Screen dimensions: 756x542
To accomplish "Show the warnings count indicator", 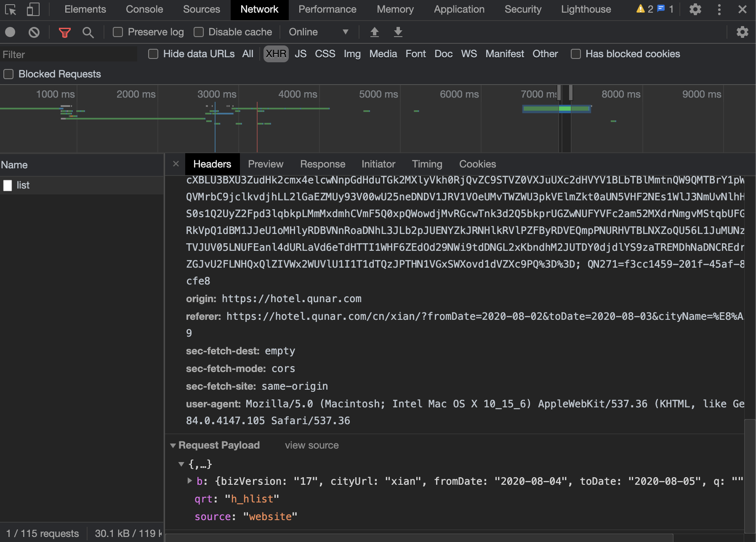I will pyautogui.click(x=644, y=9).
